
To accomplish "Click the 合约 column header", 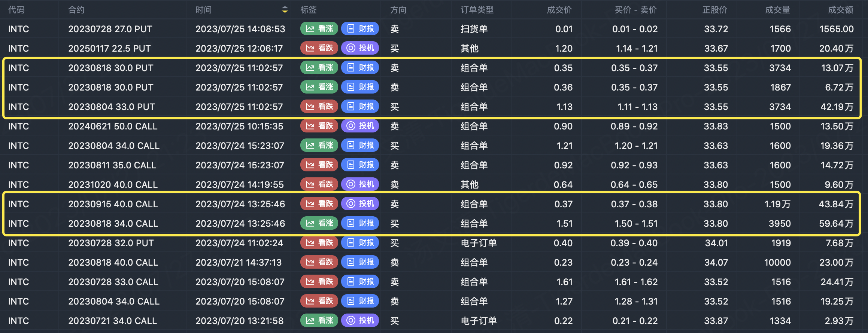I will click(76, 10).
